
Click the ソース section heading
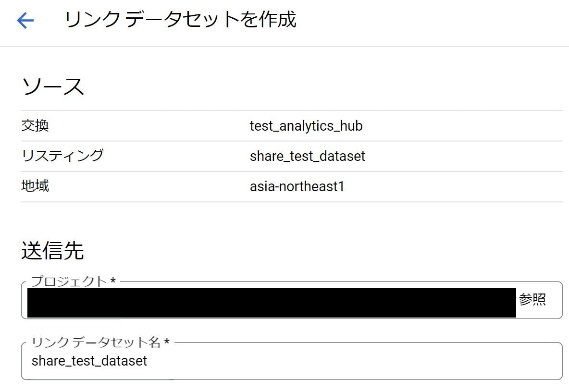53,86
